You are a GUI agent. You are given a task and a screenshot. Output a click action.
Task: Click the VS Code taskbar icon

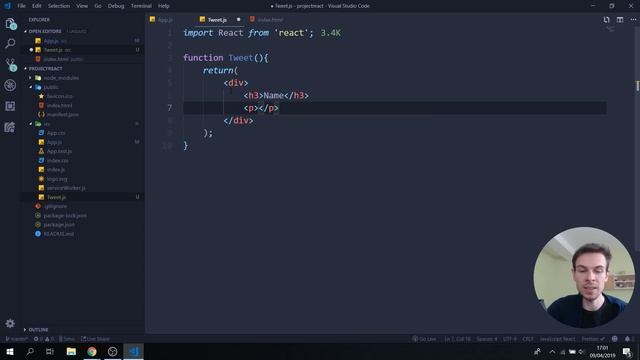pyautogui.click(x=134, y=351)
